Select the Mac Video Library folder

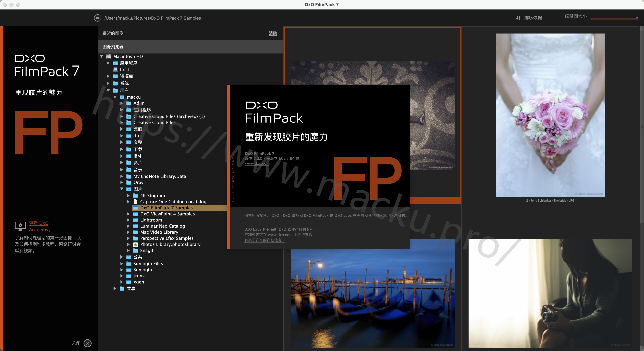[159, 232]
